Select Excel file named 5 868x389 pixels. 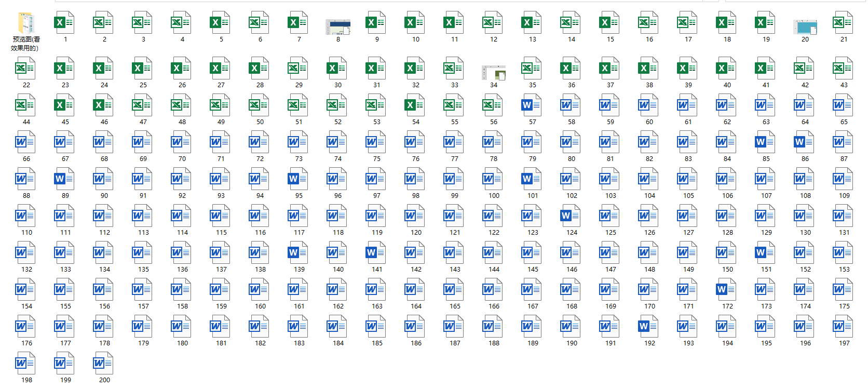point(221,23)
